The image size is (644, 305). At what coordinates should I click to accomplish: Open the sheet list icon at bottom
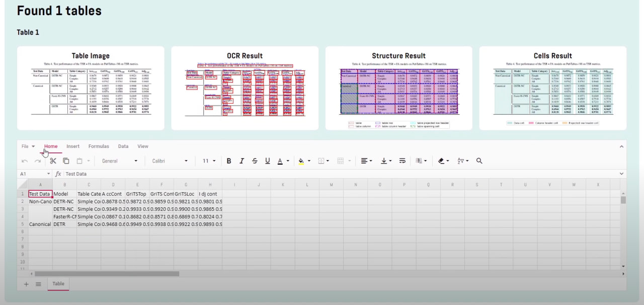pyautogui.click(x=38, y=284)
